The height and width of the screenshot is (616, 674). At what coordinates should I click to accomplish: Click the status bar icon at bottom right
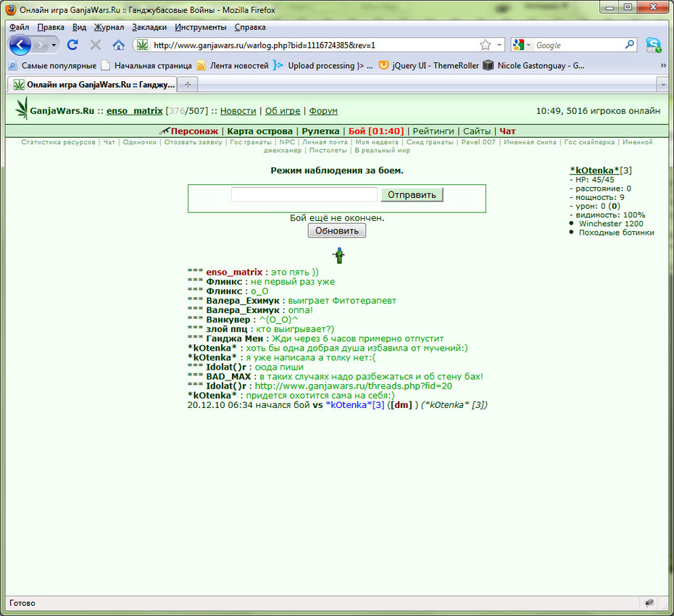(649, 603)
